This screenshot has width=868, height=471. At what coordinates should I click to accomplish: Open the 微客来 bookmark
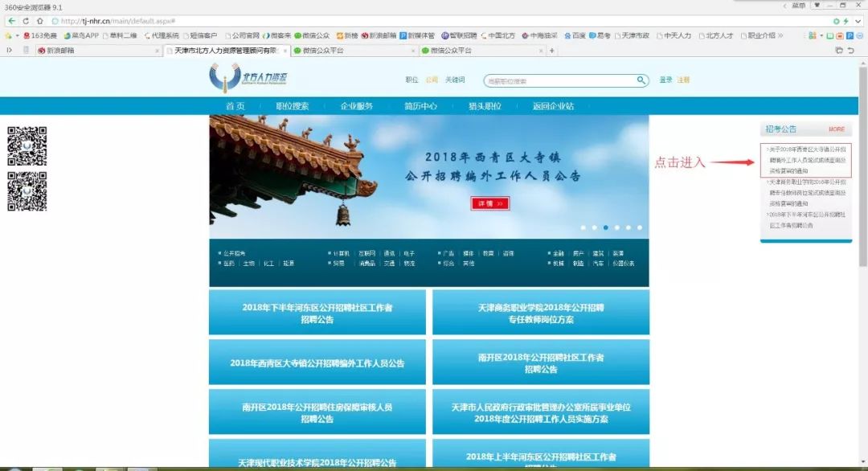point(276,35)
